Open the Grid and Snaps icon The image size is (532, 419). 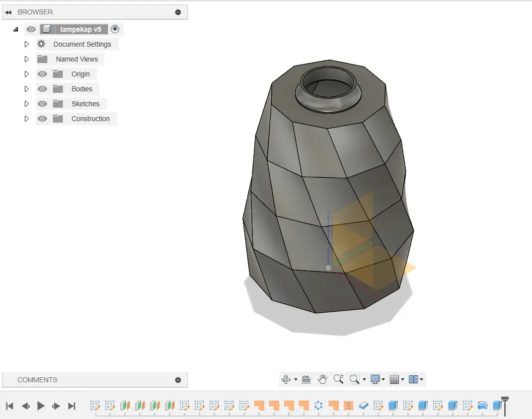pos(394,379)
